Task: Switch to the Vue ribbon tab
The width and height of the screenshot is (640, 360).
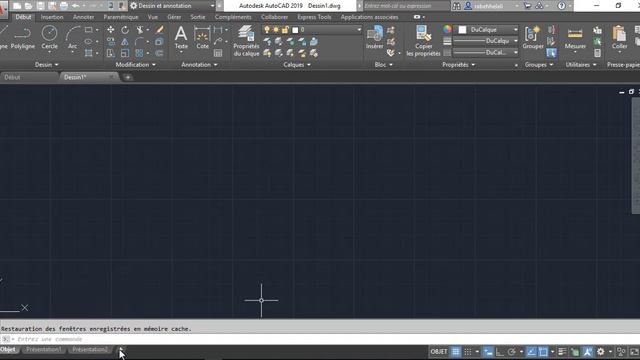Action: coord(153,17)
